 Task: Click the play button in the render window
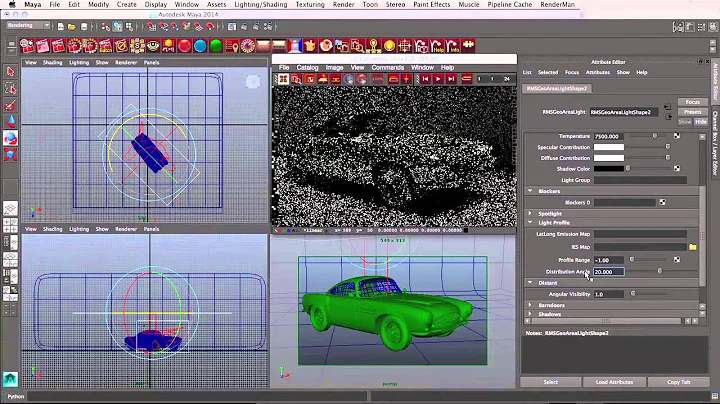[x=438, y=79]
